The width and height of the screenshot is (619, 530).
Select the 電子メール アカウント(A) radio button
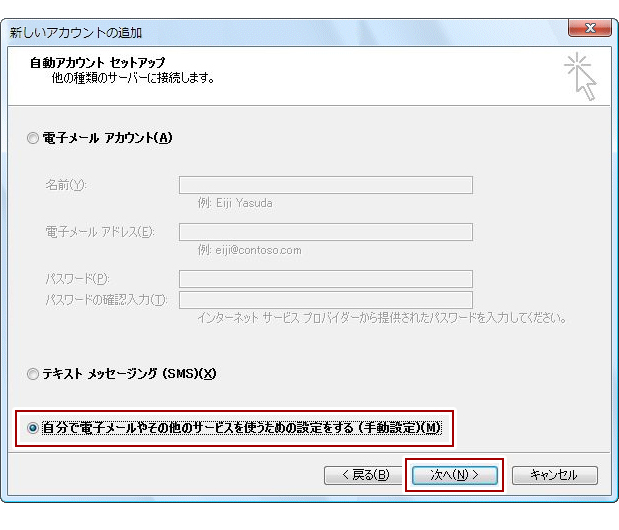coord(33,138)
